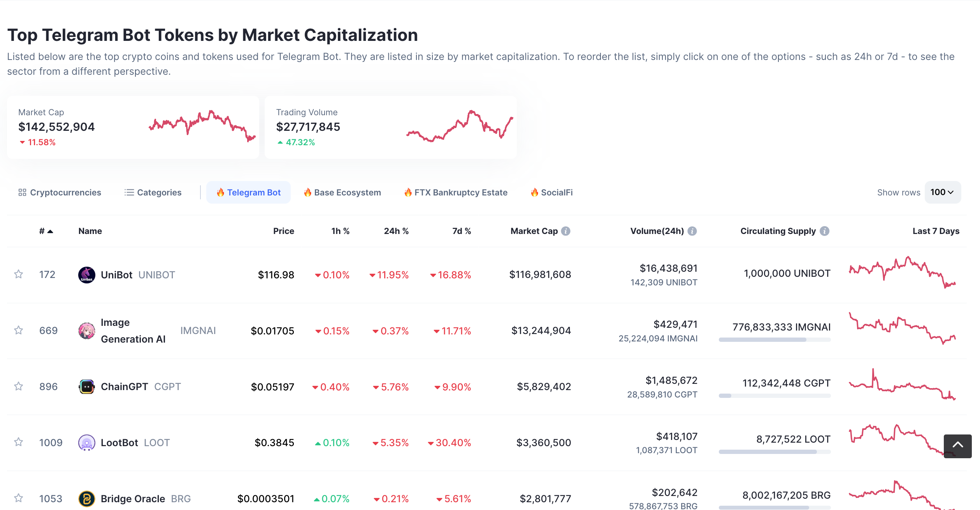Click the Image Generation AI logo
The width and height of the screenshot is (980, 510).
[87, 331]
